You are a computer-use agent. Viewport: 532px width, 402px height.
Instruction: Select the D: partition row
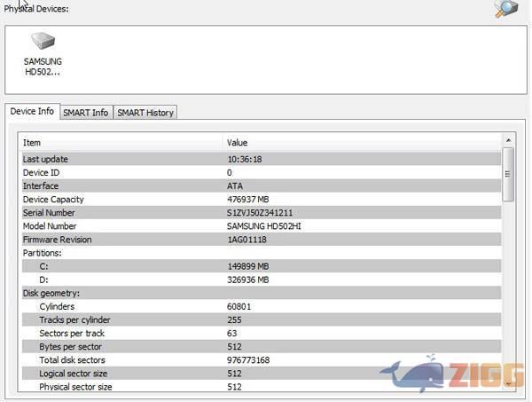coord(262,280)
